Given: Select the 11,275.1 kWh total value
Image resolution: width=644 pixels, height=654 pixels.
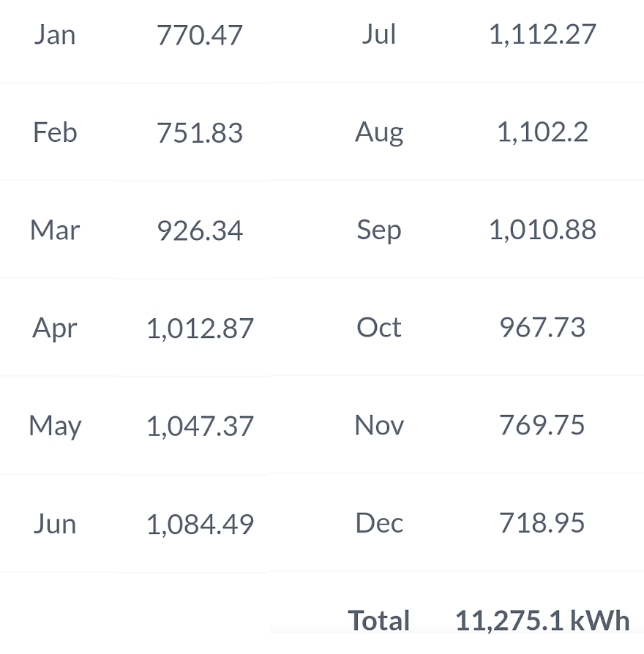Looking at the screenshot, I should 542,620.
